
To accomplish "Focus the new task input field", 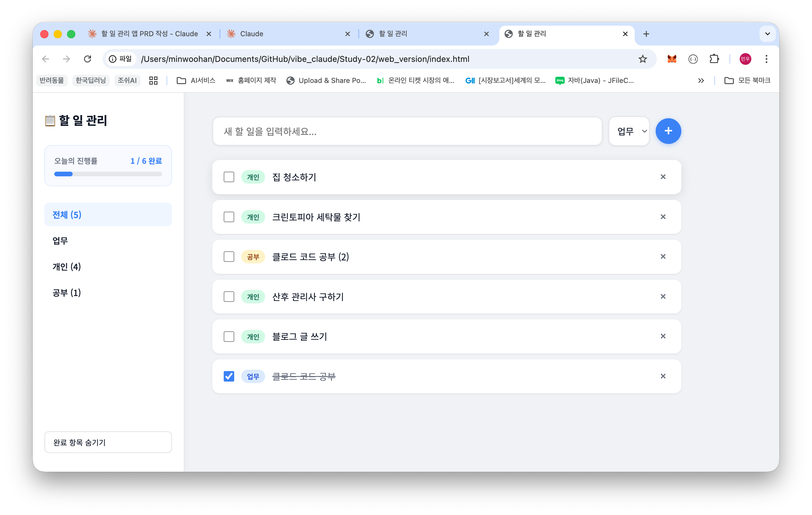I will pos(407,131).
